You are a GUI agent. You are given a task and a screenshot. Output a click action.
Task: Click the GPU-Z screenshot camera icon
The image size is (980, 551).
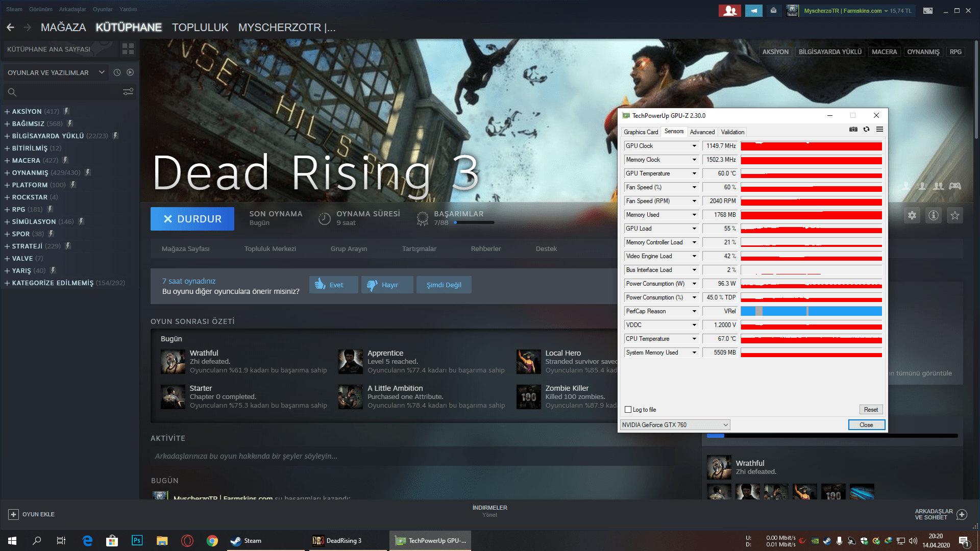pyautogui.click(x=853, y=130)
